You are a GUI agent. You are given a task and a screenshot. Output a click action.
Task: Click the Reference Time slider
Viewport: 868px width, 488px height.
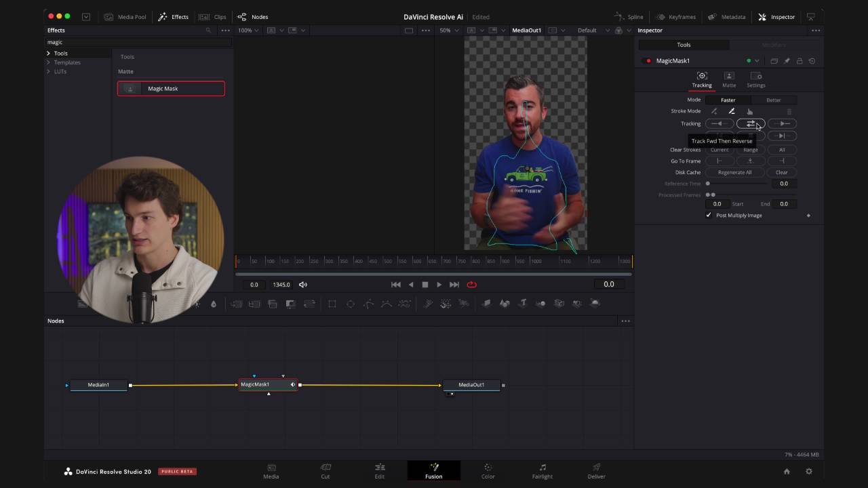737,184
